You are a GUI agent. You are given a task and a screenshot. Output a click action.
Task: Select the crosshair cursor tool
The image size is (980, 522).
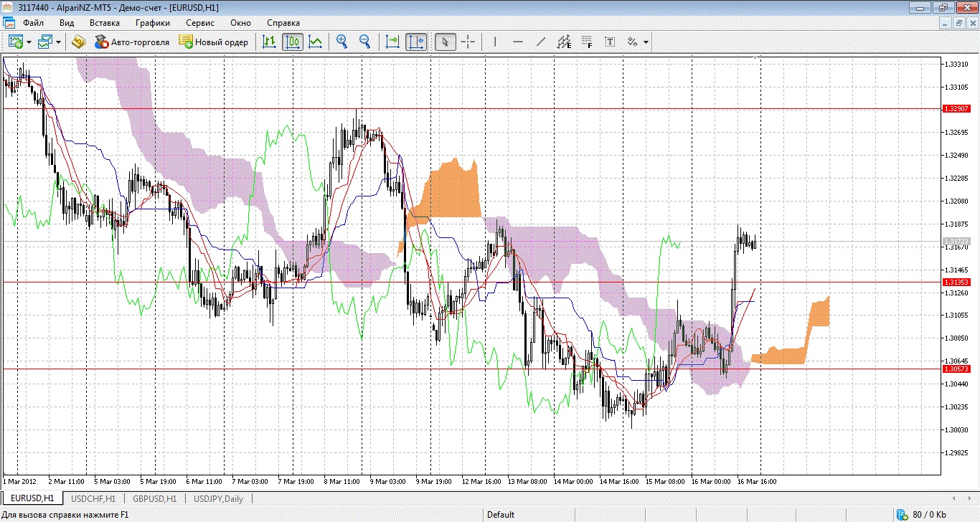click(468, 42)
